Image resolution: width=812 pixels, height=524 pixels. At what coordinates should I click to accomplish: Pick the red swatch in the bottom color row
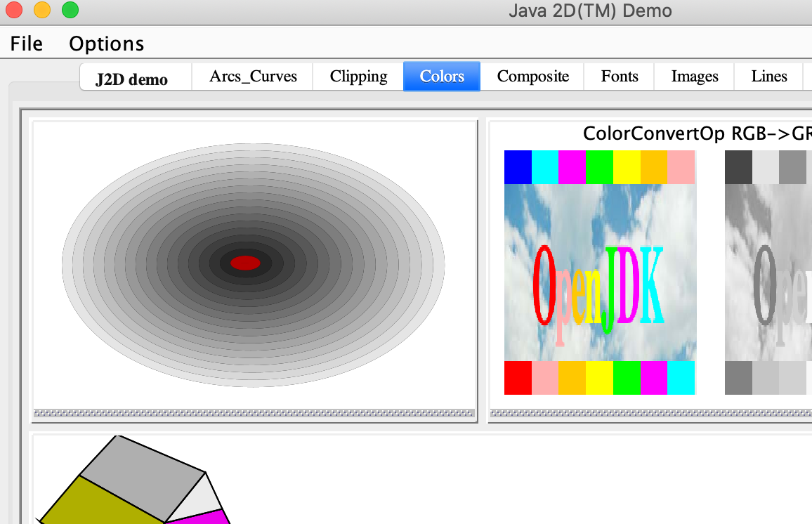click(x=518, y=378)
